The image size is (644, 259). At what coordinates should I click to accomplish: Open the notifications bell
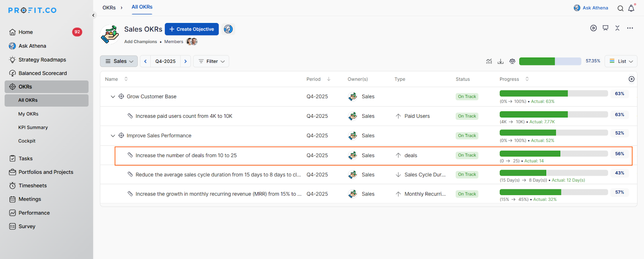pos(631,8)
